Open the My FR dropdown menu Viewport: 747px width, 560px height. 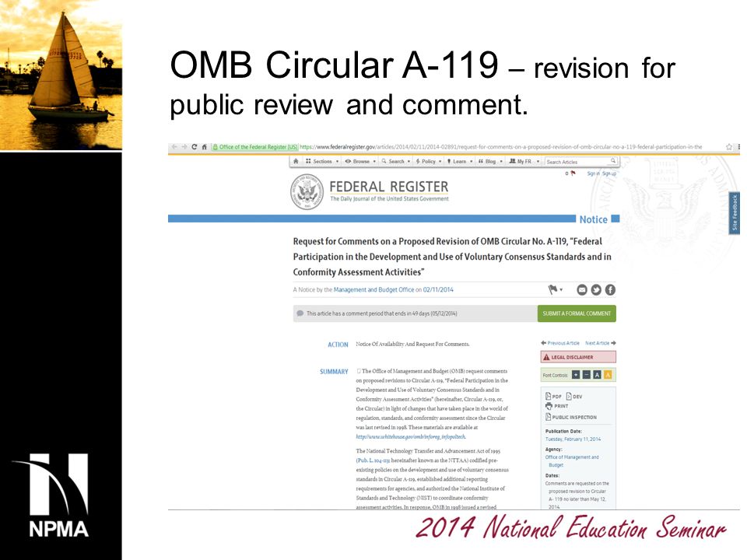pyautogui.click(x=524, y=162)
